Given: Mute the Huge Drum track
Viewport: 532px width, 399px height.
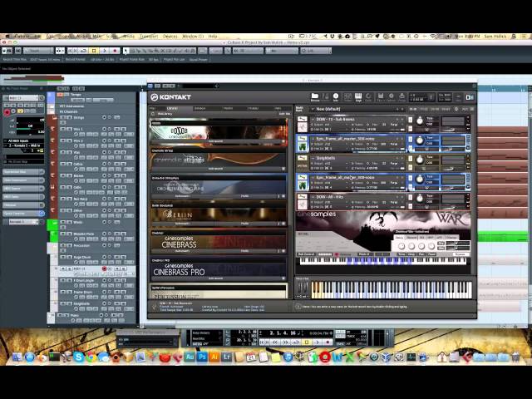Looking at the screenshot, I should pos(62,257).
